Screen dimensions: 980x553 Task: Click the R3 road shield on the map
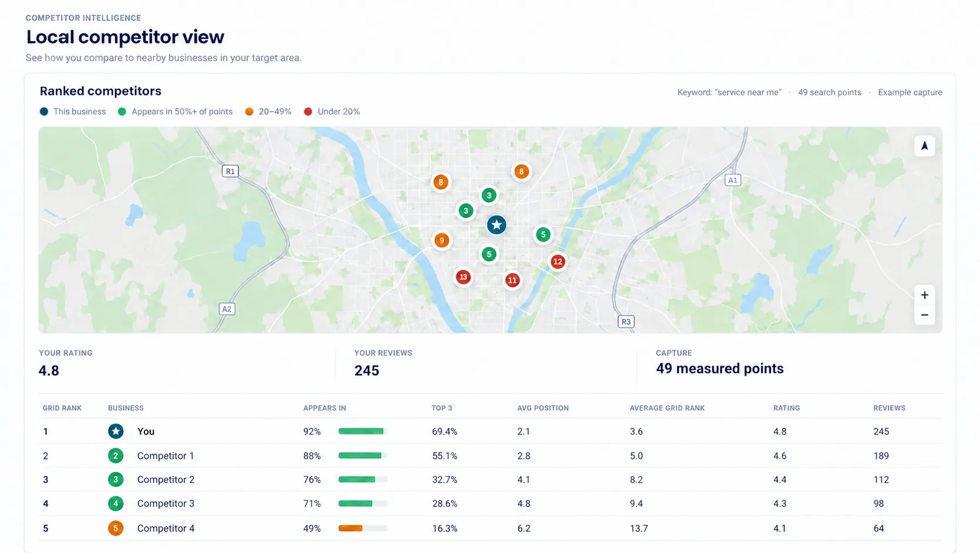coord(626,322)
